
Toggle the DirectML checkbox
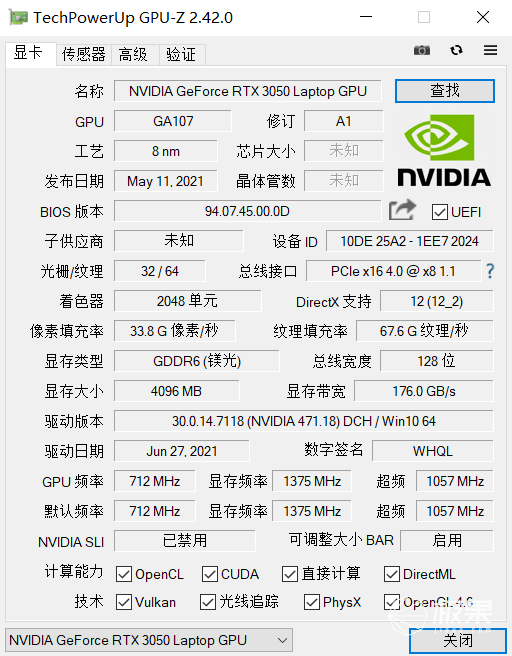(x=392, y=574)
